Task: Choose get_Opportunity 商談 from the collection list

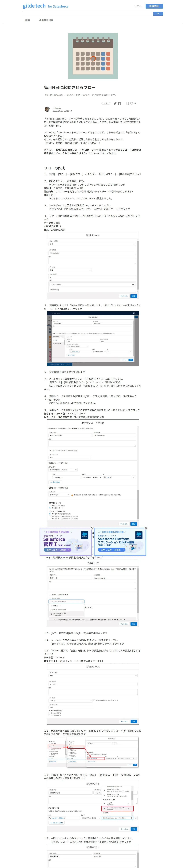Action: pos(66,614)
